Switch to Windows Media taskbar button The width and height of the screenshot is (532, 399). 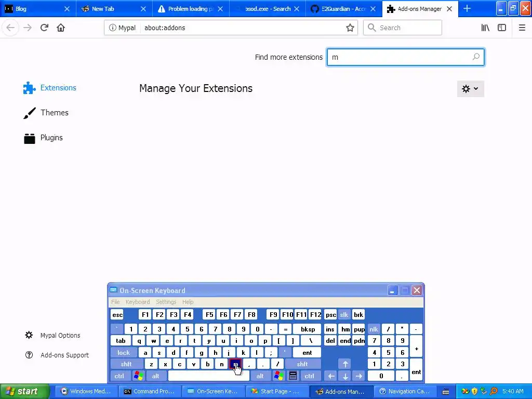point(86,392)
